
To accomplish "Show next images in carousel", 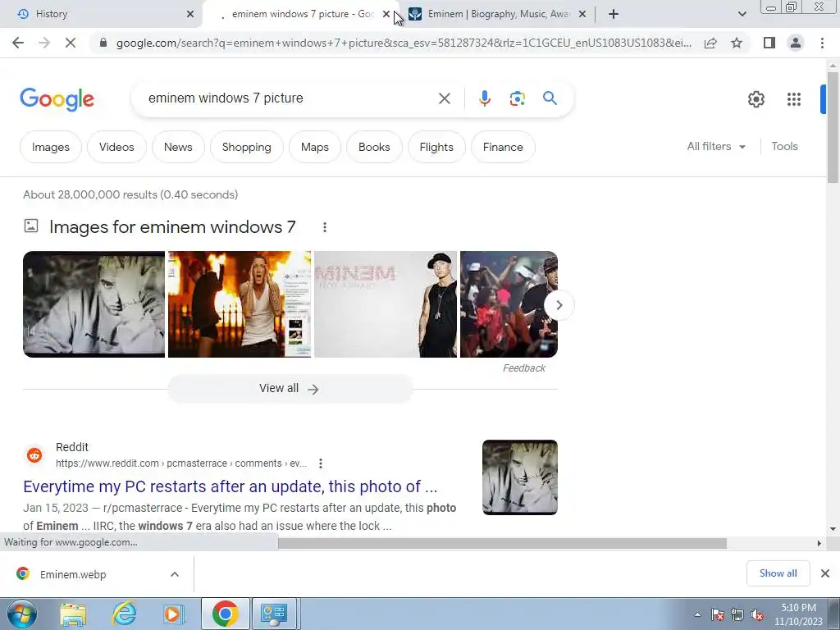I will tap(559, 305).
